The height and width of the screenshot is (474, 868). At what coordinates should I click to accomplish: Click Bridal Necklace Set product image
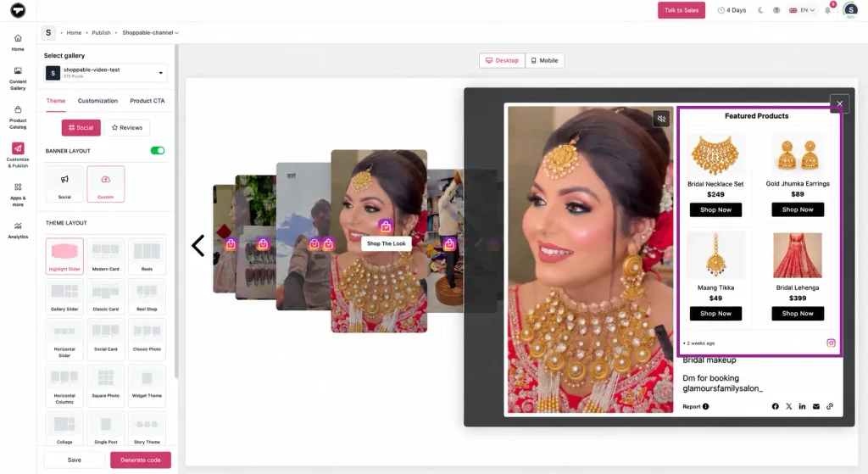(715, 155)
